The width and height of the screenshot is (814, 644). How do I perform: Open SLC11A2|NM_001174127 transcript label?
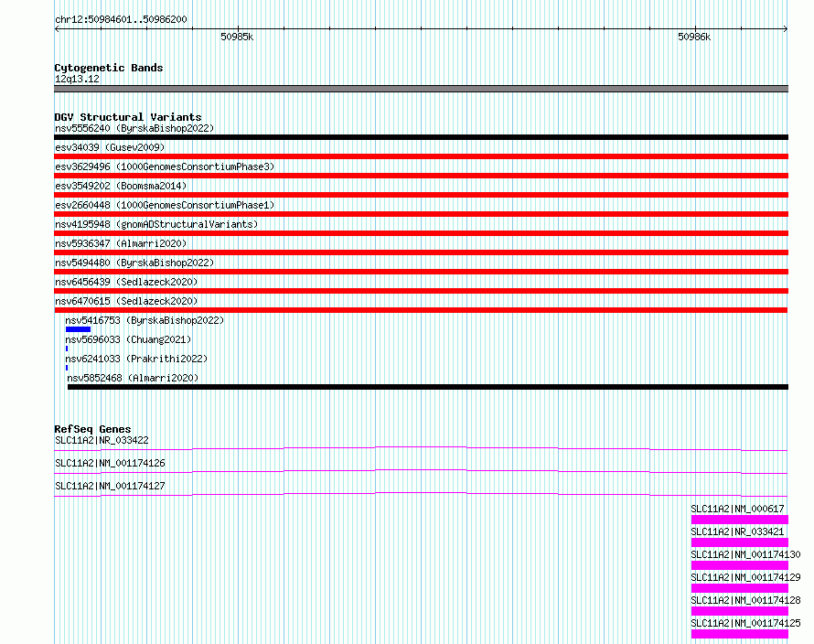[x=110, y=486]
